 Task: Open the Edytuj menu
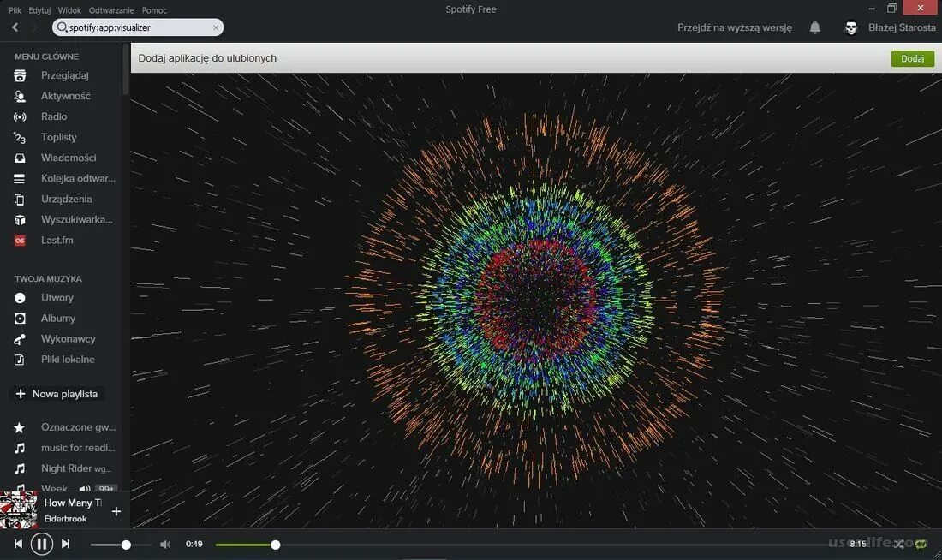pos(39,10)
